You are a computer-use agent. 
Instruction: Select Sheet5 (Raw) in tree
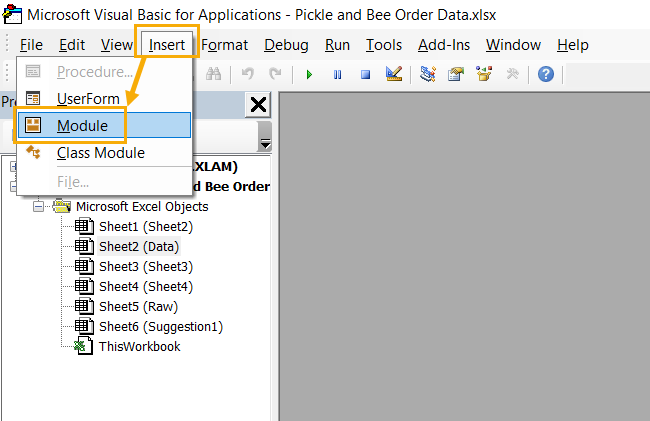(138, 307)
